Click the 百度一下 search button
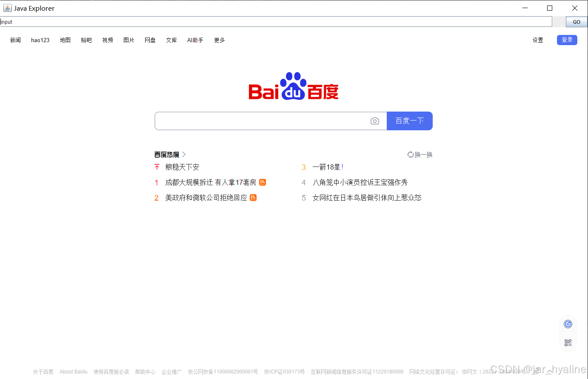Screen dimensions: 588x379 (x=410, y=121)
